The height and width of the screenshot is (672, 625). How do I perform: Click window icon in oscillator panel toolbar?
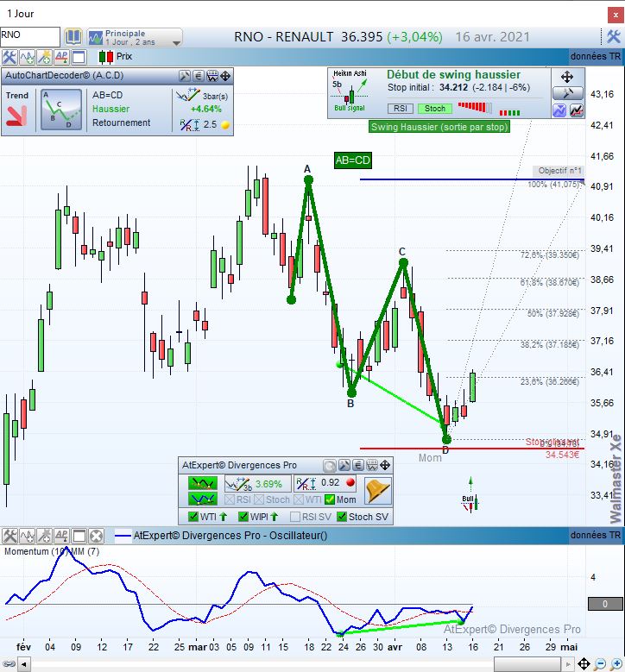click(x=79, y=536)
